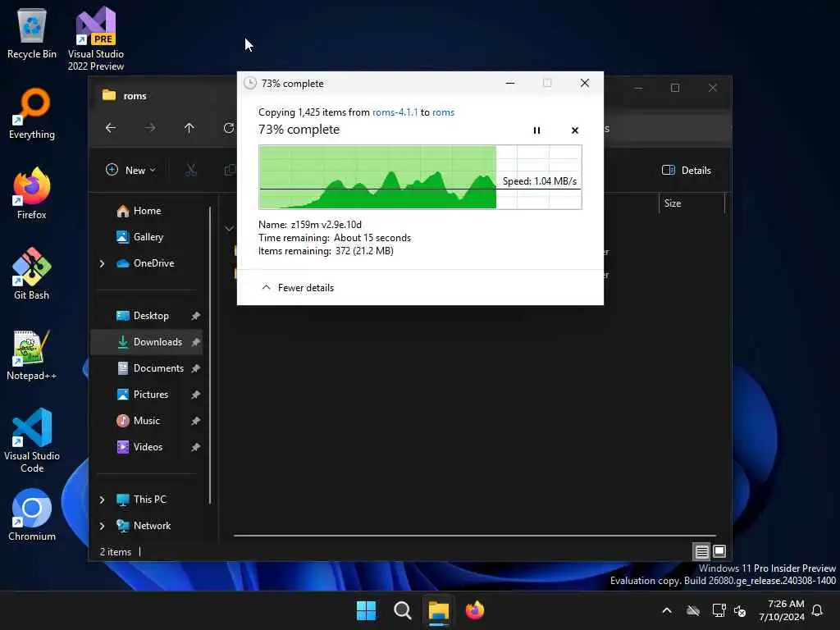This screenshot has height=630, width=840.
Task: Show hidden system tray icons
Action: click(x=667, y=610)
